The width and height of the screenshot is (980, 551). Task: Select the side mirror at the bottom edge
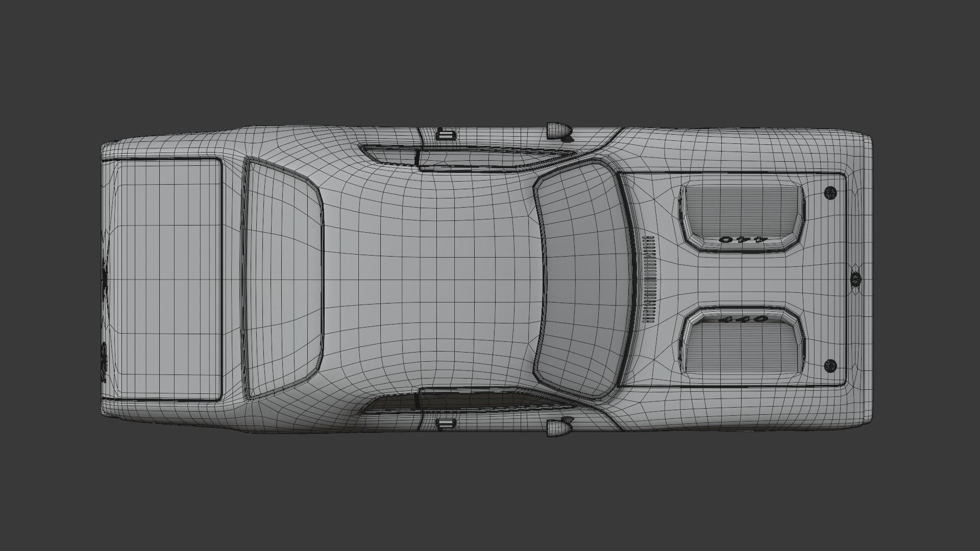click(559, 427)
